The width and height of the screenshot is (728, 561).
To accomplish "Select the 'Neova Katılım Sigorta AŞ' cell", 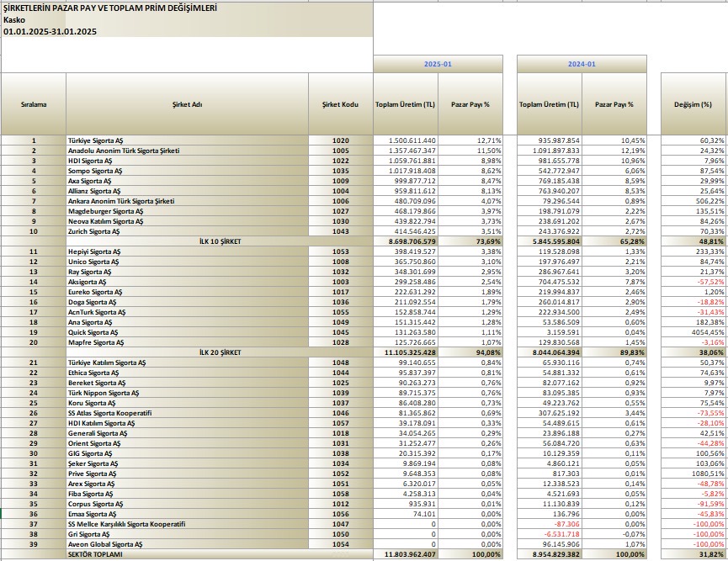I will pyautogui.click(x=187, y=221).
